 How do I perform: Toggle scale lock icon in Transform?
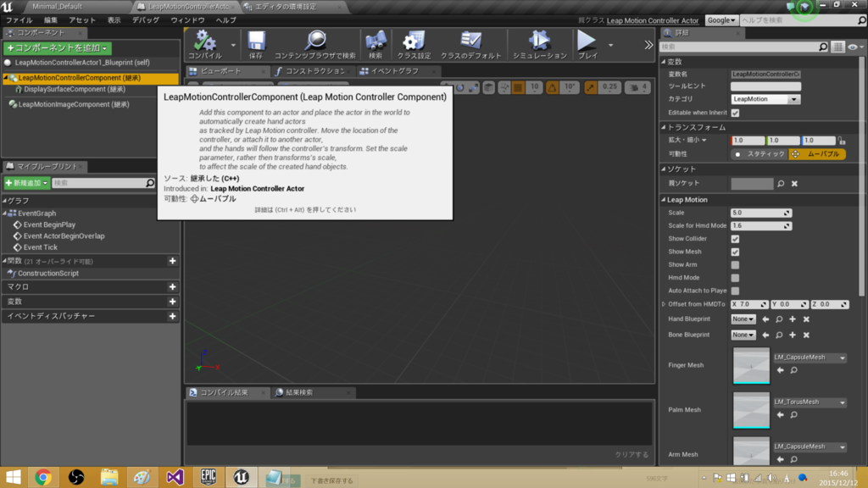(842, 141)
